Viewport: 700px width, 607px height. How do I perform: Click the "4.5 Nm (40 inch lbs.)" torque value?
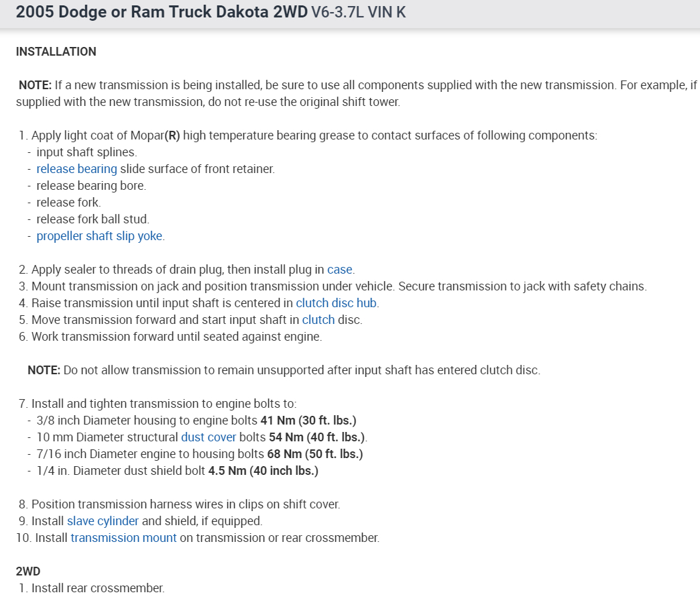[263, 471]
